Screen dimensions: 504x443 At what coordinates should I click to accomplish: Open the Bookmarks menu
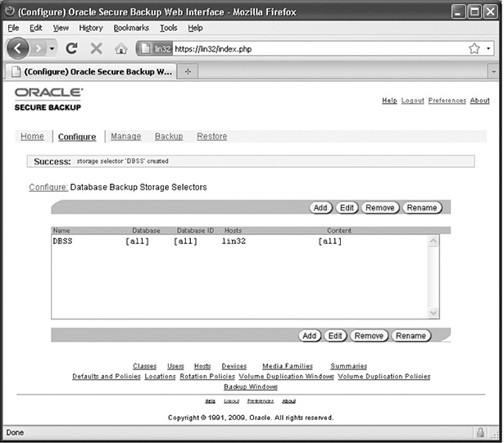[x=131, y=28]
